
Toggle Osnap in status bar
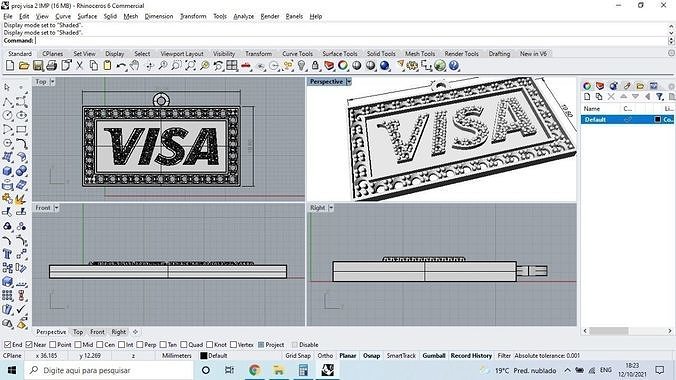click(371, 356)
